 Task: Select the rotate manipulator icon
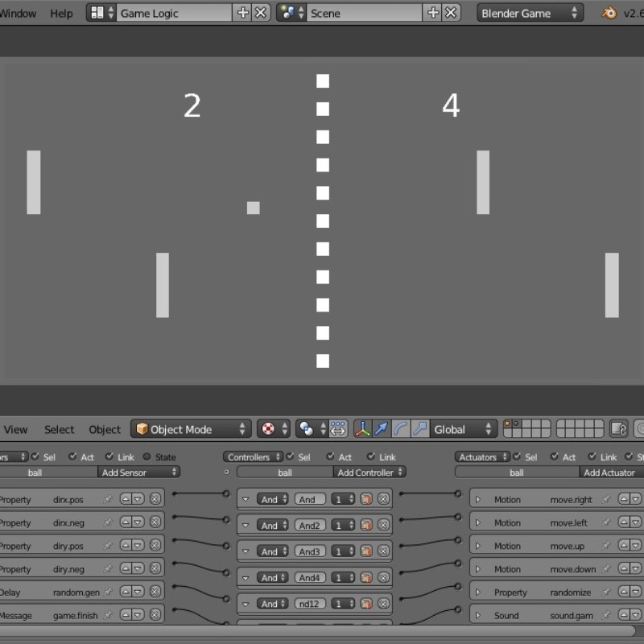click(x=400, y=429)
